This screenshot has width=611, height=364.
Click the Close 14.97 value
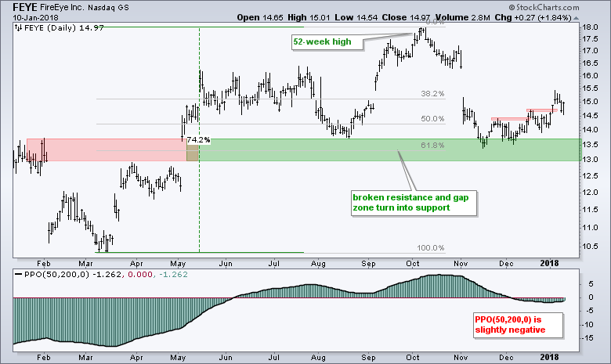point(406,17)
